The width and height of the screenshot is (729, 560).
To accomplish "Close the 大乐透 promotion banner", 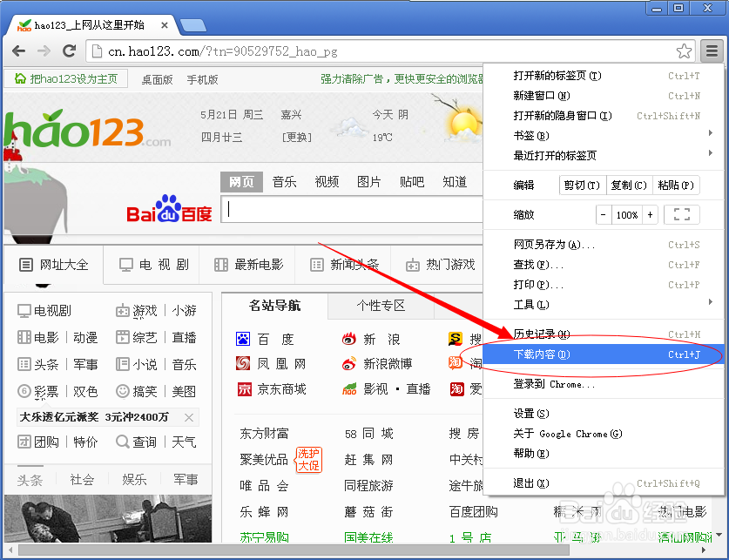I will 189,417.
